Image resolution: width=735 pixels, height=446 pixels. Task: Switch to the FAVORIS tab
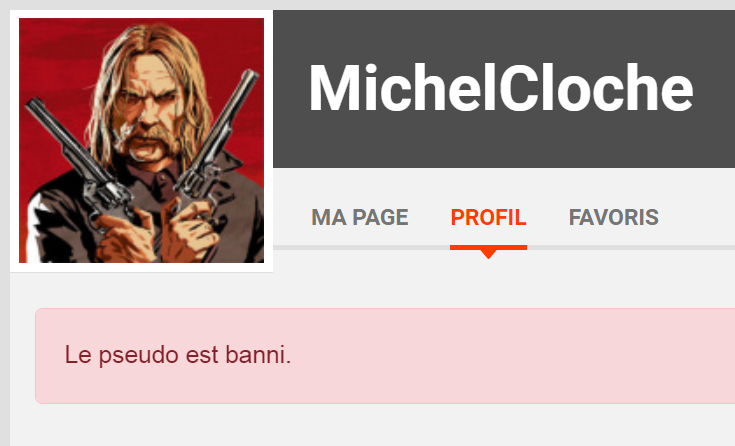[x=613, y=217]
